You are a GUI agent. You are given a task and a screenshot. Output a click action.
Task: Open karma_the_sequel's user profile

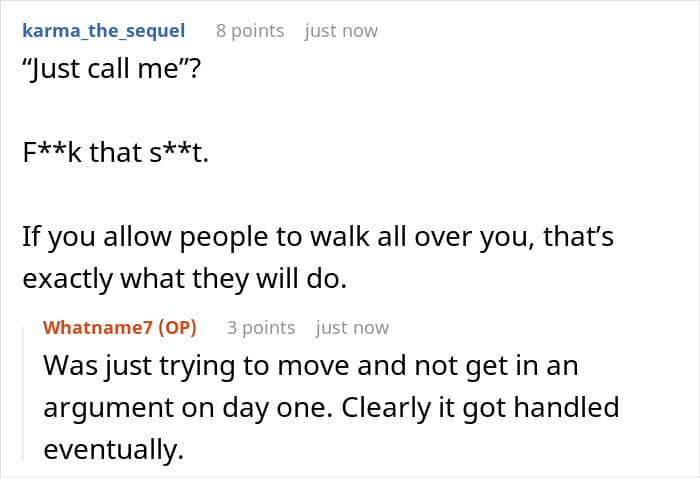pos(103,30)
